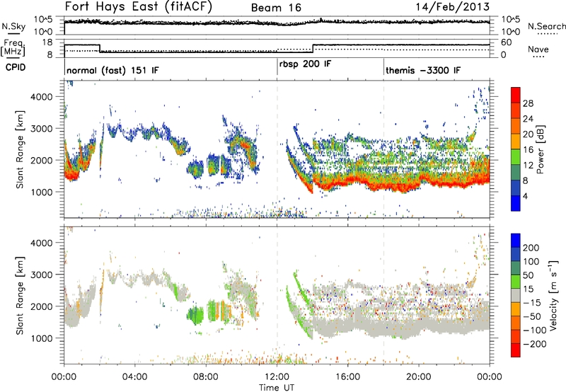Click the "-200" label on Velocity colorbar
This screenshot has height=392, width=566.
pyautogui.click(x=535, y=344)
